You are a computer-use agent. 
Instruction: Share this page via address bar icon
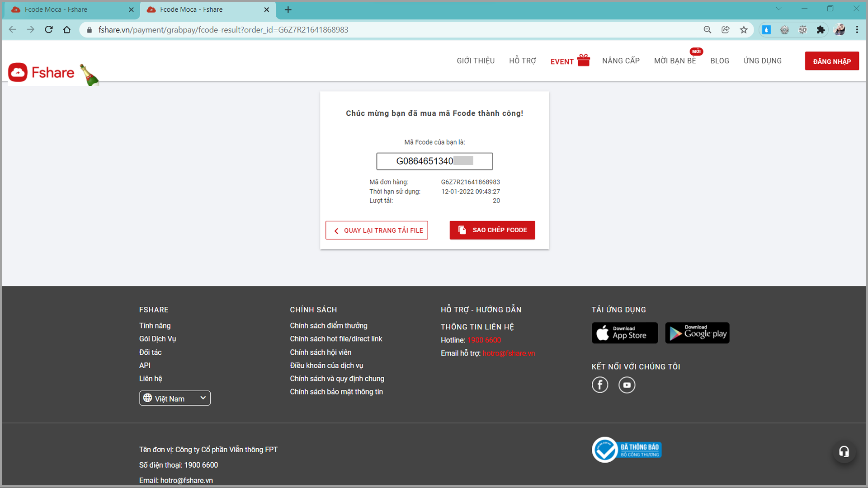[726, 30]
